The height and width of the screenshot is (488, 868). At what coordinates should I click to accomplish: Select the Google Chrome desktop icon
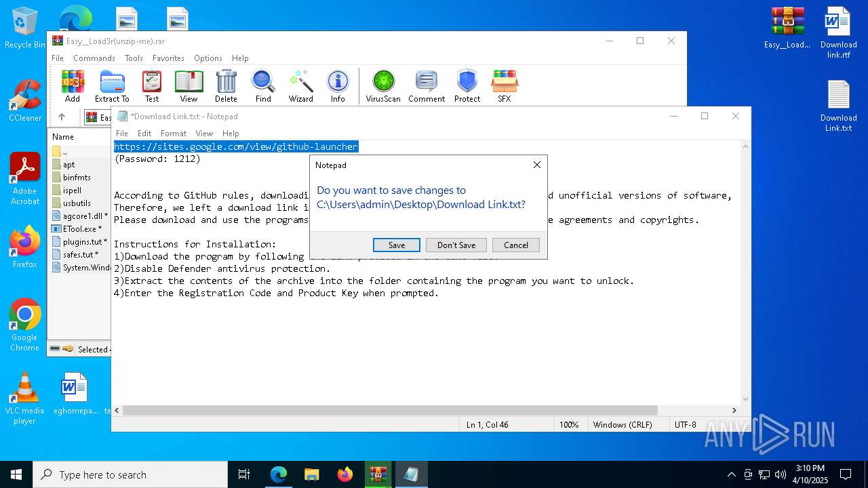click(25, 325)
